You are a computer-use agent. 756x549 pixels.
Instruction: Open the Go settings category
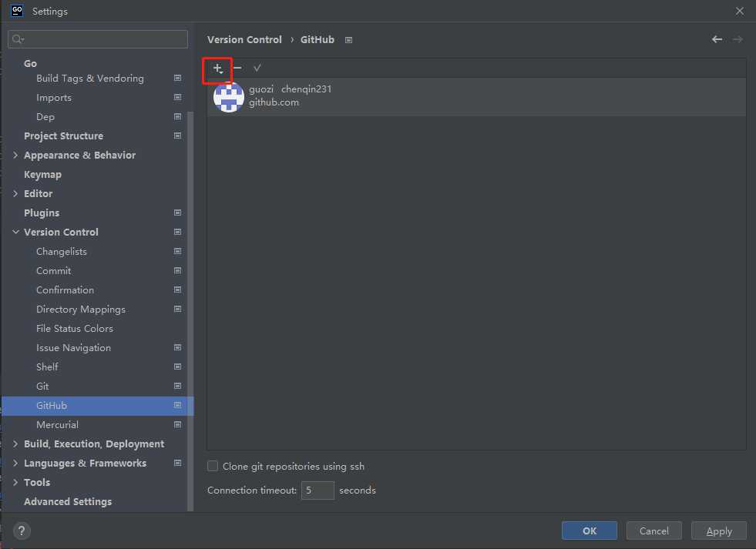[30, 64]
